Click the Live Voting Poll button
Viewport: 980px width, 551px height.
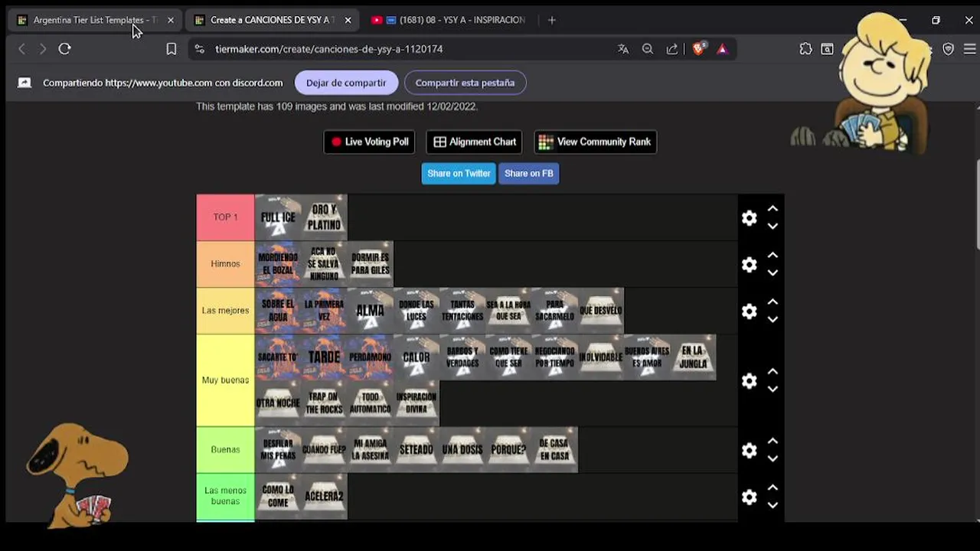[369, 142]
